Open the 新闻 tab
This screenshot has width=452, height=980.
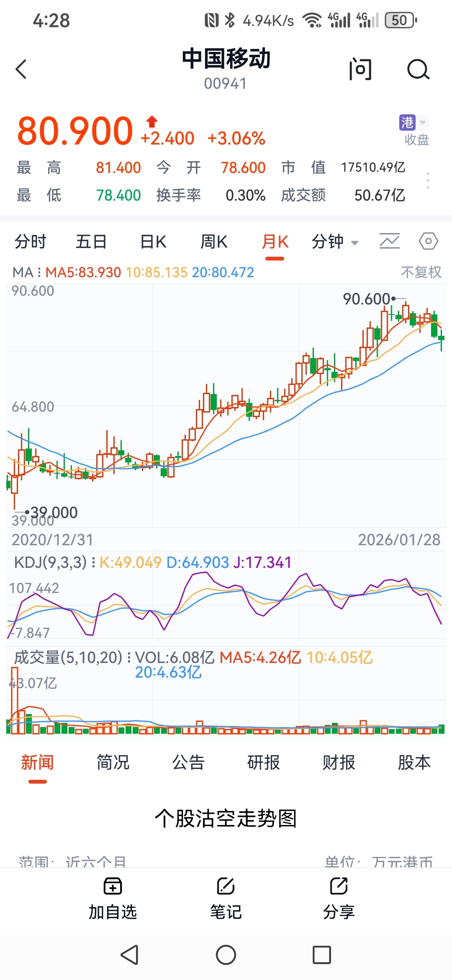(38, 762)
